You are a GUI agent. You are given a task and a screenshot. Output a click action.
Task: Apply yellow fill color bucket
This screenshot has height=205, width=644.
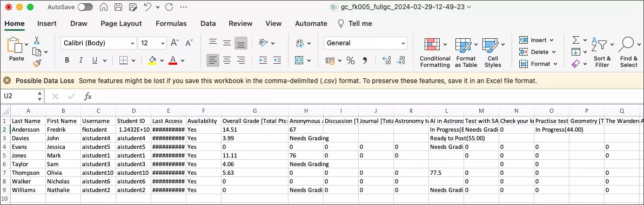(152, 60)
